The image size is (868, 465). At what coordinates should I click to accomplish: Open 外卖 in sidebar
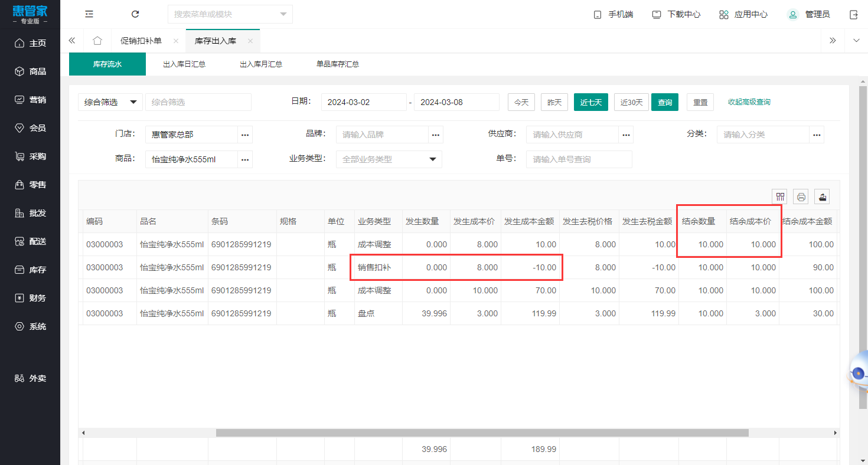pos(30,378)
